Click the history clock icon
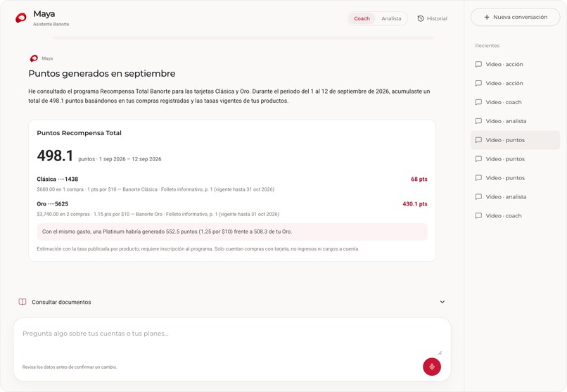 421,18
